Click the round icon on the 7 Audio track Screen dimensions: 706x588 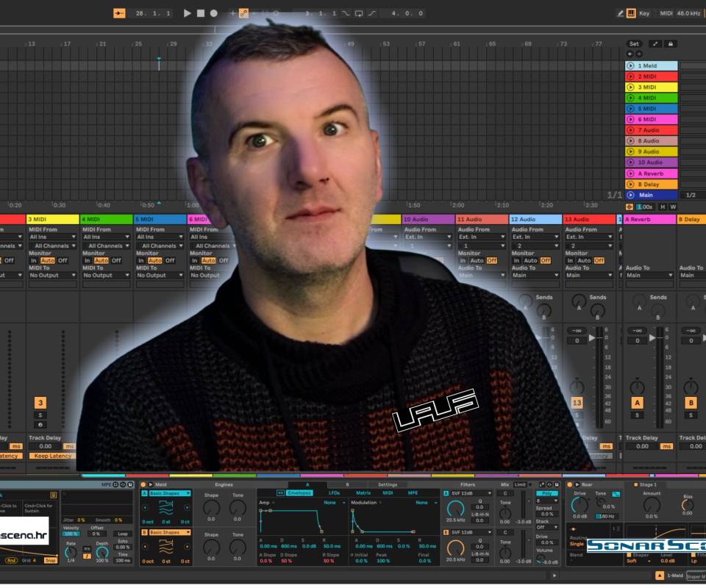click(630, 130)
